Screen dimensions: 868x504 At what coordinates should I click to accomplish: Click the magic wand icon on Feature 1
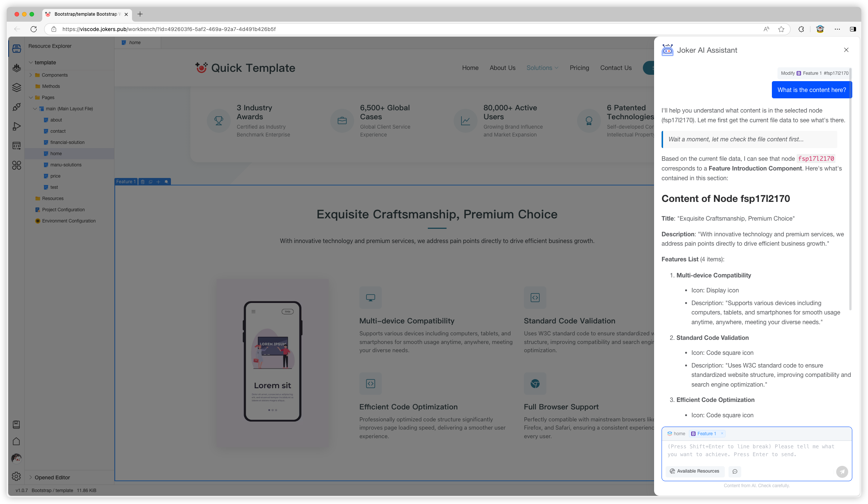166,182
